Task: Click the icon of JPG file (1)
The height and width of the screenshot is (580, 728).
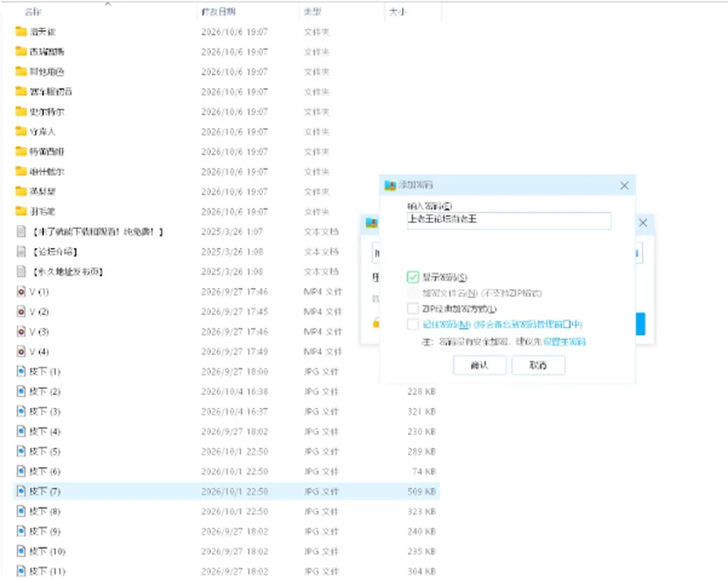Action: [x=21, y=372]
